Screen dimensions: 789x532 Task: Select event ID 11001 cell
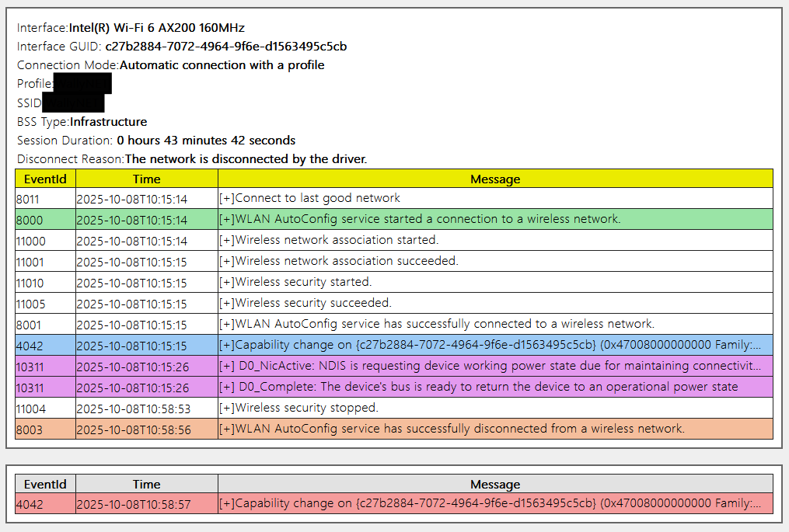[x=45, y=262]
